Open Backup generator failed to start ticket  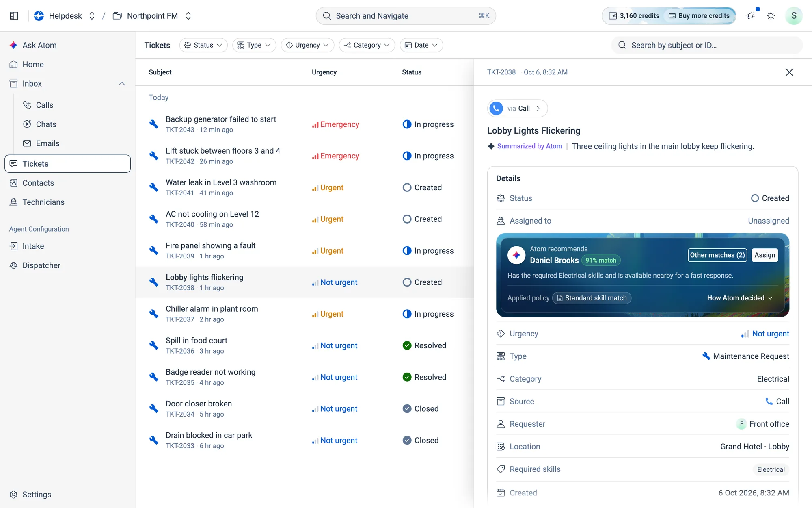(x=304, y=124)
